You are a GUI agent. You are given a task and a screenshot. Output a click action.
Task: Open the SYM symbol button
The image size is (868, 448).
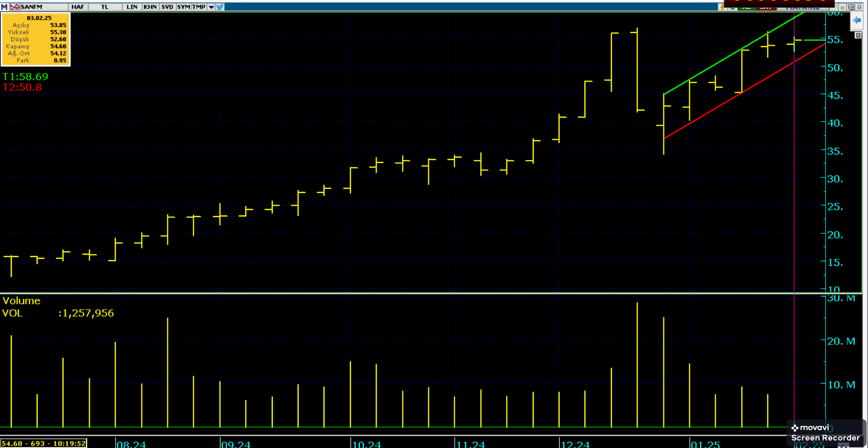pos(184,7)
